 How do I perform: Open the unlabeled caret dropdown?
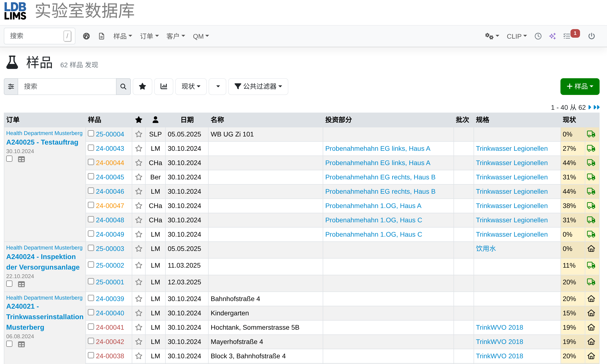pyautogui.click(x=217, y=86)
